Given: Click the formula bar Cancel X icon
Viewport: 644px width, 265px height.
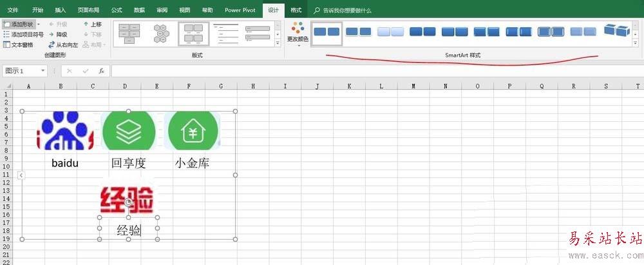Looking at the screenshot, I should pos(69,71).
